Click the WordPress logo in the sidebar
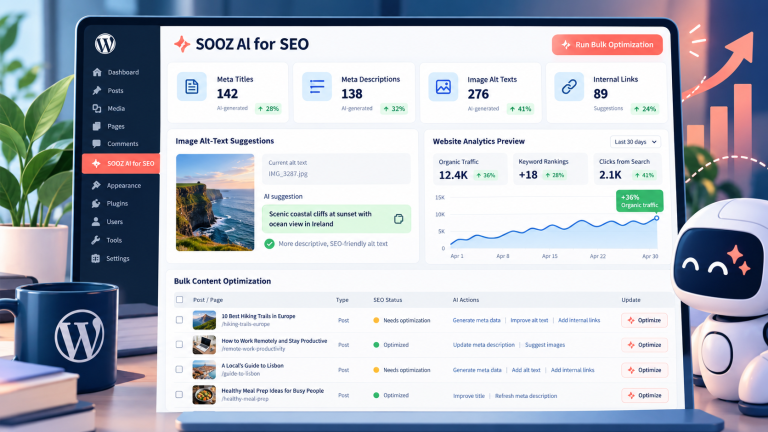The width and height of the screenshot is (768, 432). 105,44
